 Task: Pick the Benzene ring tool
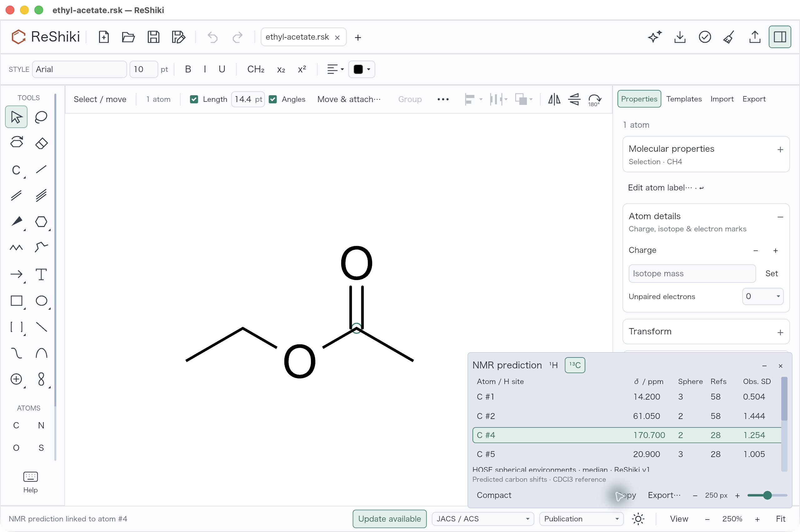[41, 222]
